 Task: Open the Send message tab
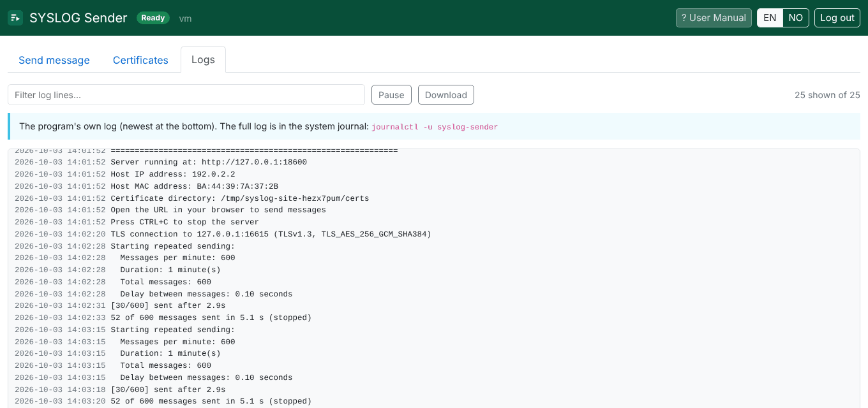[54, 60]
